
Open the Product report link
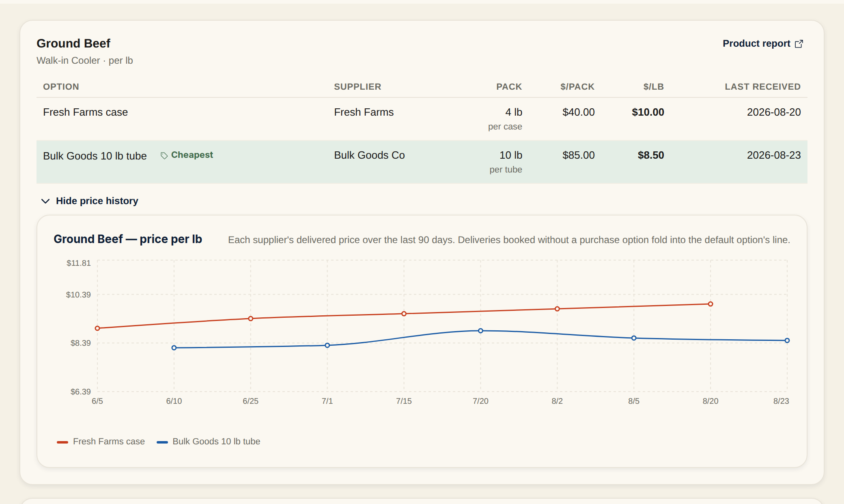[763, 43]
